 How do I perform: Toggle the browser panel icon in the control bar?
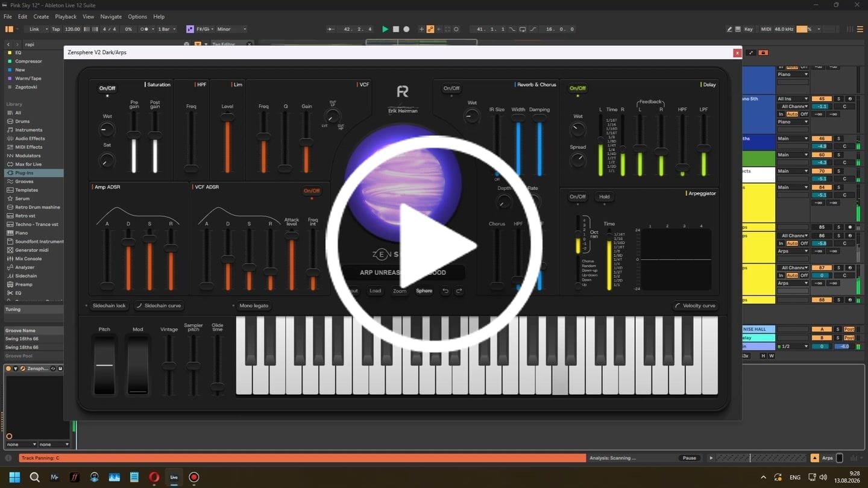coord(9,29)
